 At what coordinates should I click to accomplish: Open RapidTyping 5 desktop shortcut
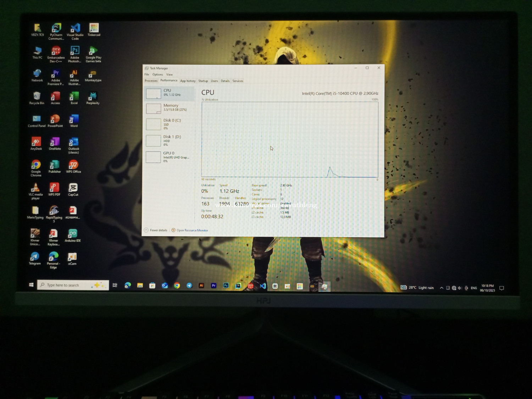point(54,214)
